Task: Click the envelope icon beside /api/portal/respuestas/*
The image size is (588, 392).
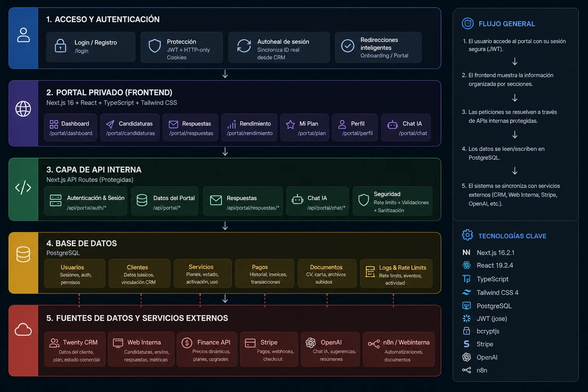Action: [x=216, y=200]
